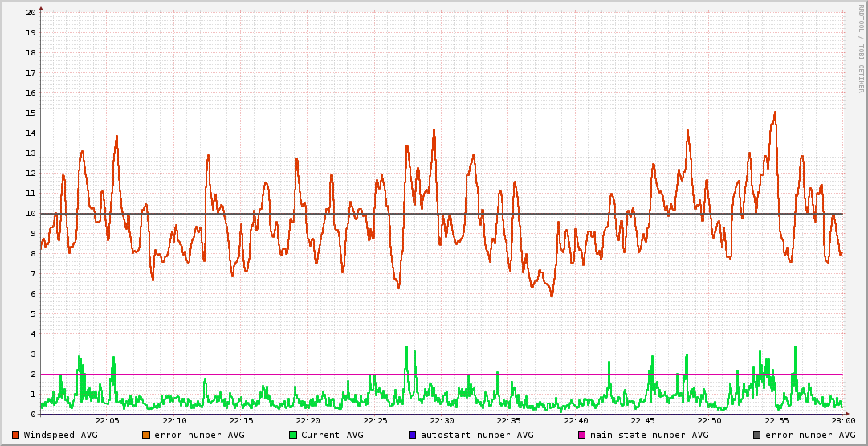Click the orange error_number legend swatch
Screen dimensions: 868x446
click(x=145, y=435)
